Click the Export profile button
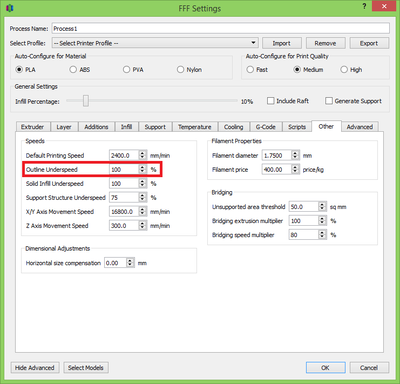Image resolution: width=400 pixels, height=384 pixels. click(x=369, y=43)
